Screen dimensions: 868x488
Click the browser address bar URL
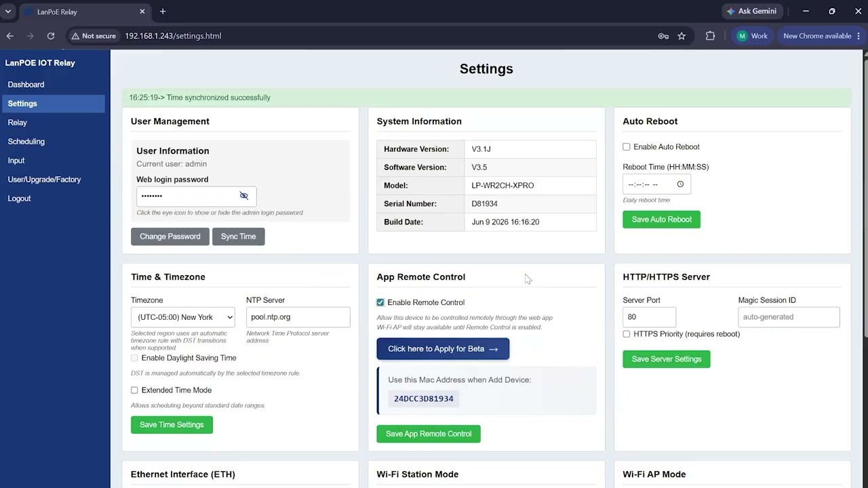pos(173,36)
